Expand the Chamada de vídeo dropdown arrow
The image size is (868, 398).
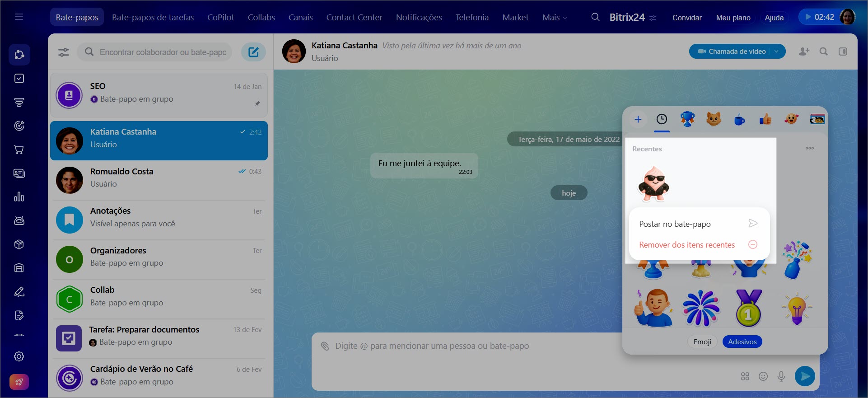[x=776, y=52]
